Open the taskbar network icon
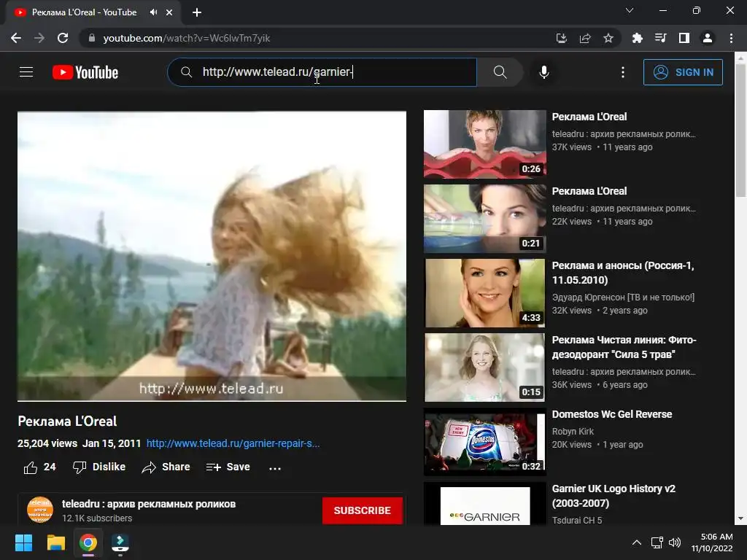747x560 pixels. coord(657,542)
